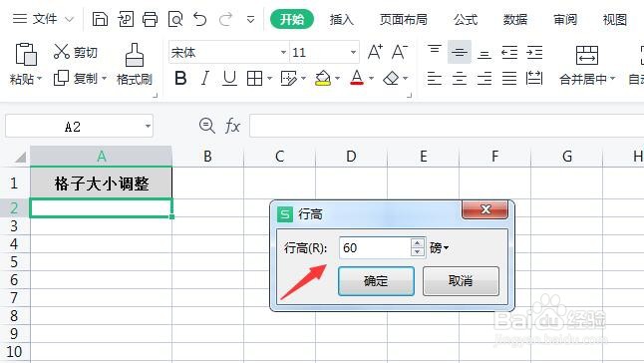Expand font color dropdown arrow

click(x=371, y=78)
